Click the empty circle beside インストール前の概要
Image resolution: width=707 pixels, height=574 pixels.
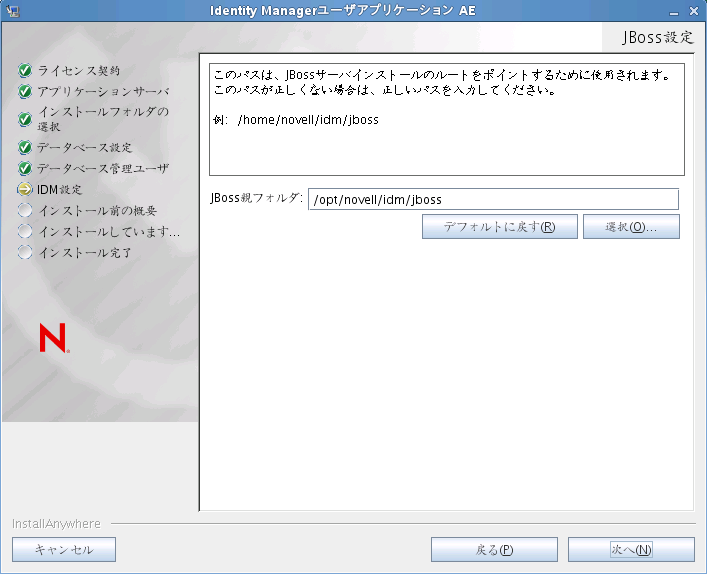tap(25, 210)
